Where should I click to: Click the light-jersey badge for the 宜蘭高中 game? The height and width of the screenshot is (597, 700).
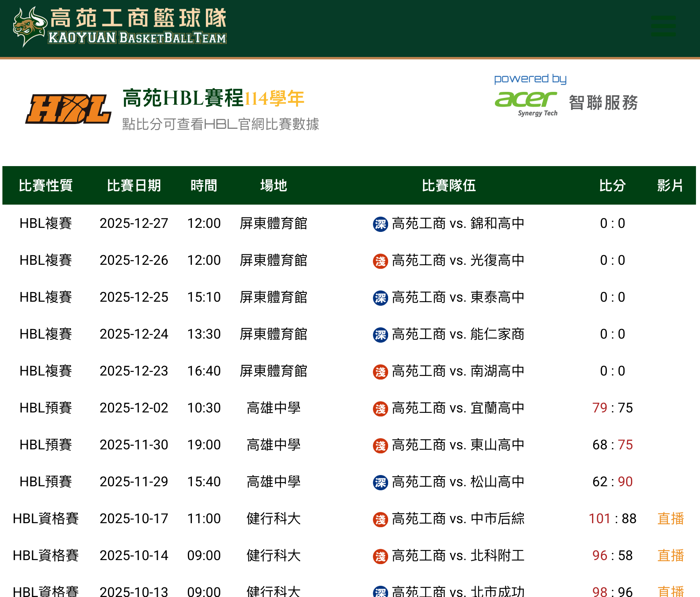pyautogui.click(x=380, y=408)
